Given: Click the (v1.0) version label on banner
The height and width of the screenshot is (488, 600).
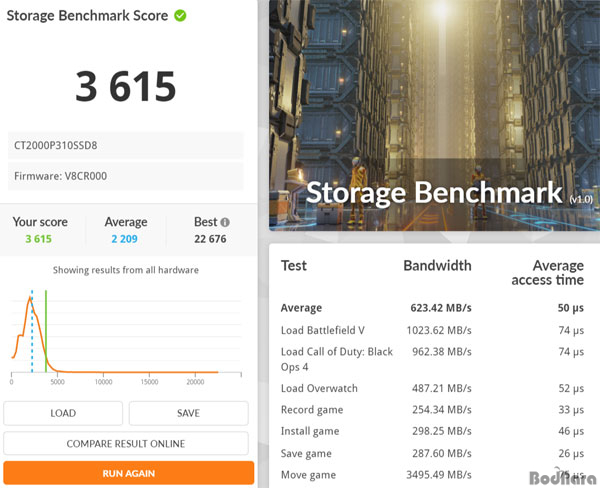Looking at the screenshot, I should coord(581,199).
